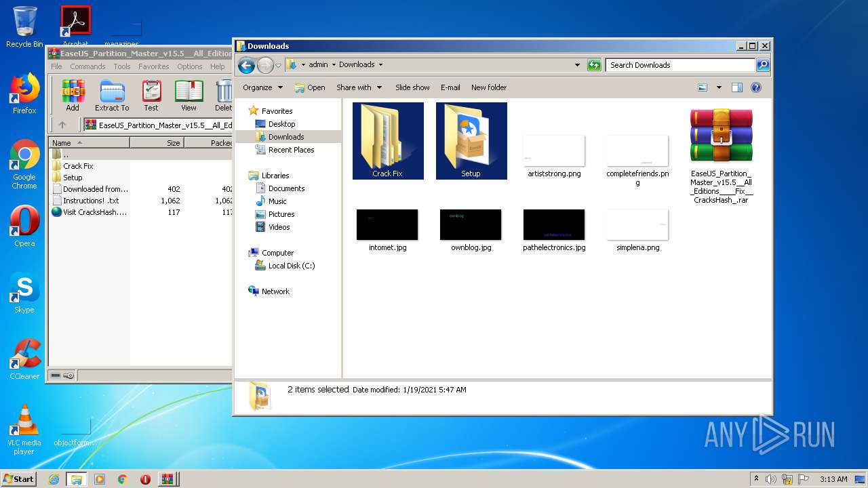Image resolution: width=868 pixels, height=488 pixels.
Task: Open the WinRAR Favorites menu
Action: (x=154, y=66)
